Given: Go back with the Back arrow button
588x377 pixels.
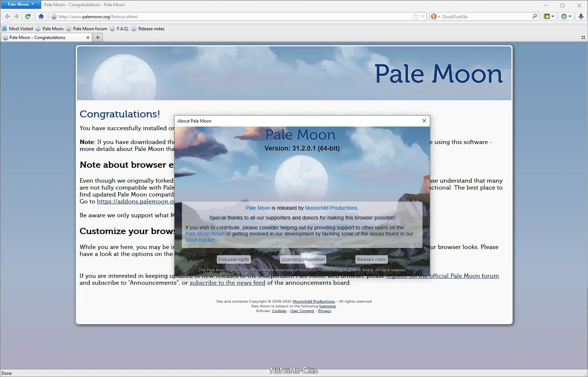Looking at the screenshot, I should point(8,16).
